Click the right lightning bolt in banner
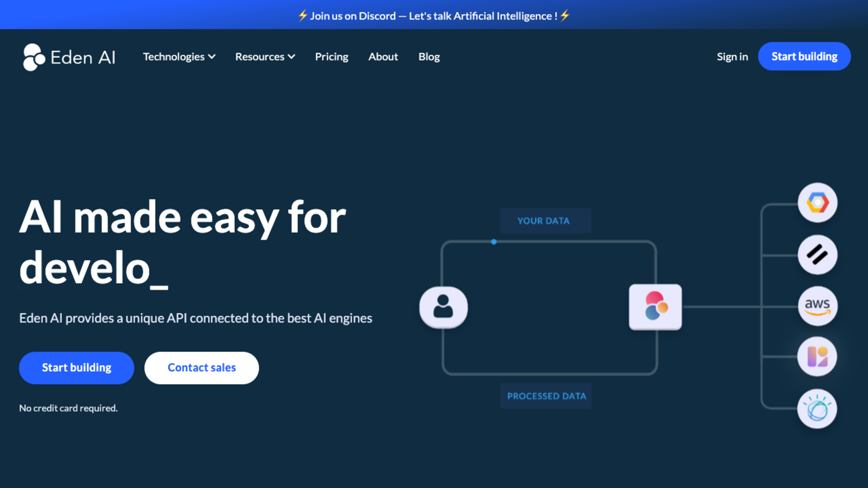The width and height of the screenshot is (868, 488). click(x=565, y=16)
